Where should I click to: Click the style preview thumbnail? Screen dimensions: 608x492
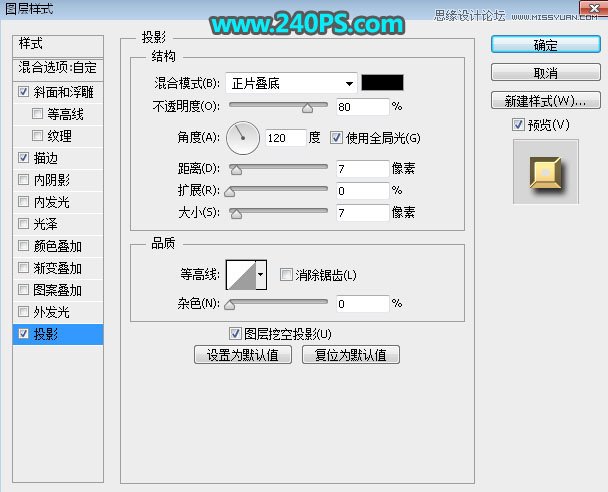[x=546, y=172]
